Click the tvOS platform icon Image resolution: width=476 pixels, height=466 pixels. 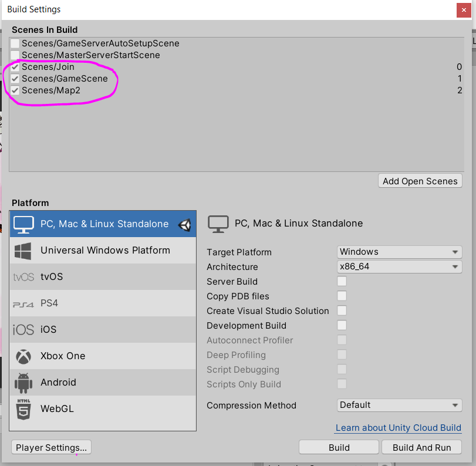pyautogui.click(x=23, y=277)
